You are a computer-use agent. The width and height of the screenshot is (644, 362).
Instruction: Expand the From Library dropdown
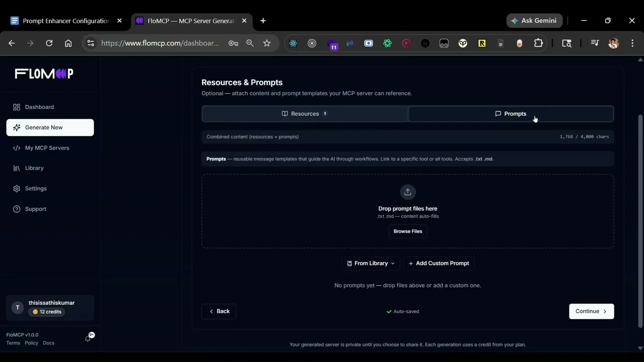click(x=371, y=263)
